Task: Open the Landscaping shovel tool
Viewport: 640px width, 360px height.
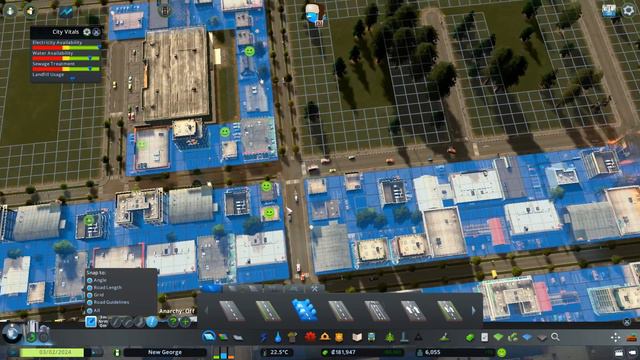Action: point(444,337)
